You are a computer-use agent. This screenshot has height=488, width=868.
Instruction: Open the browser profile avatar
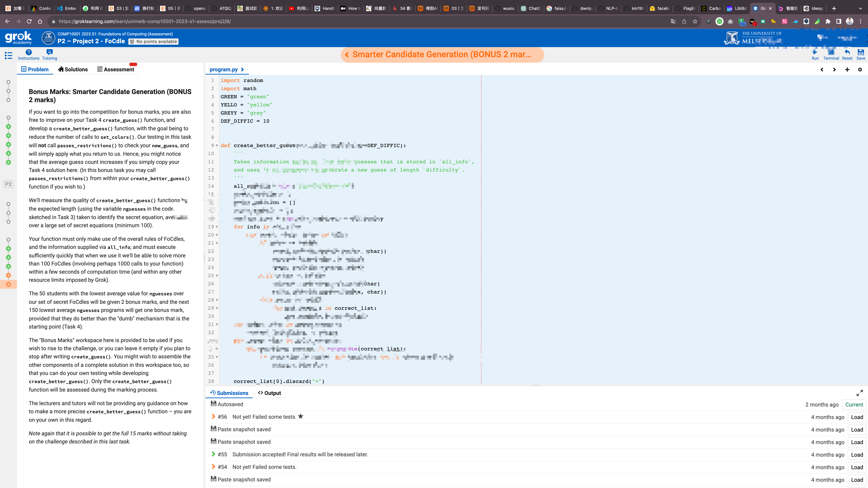850,21
